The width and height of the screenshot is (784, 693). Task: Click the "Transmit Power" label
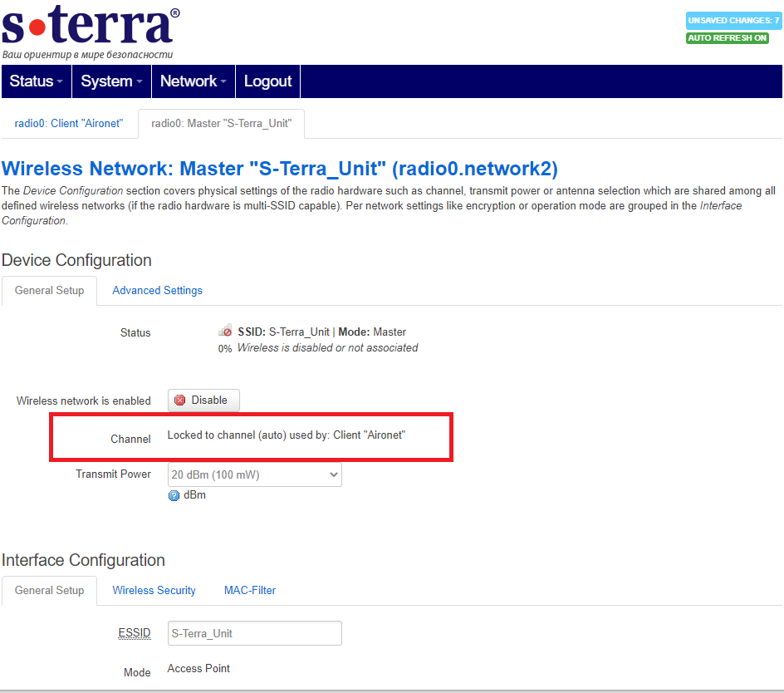pos(114,474)
